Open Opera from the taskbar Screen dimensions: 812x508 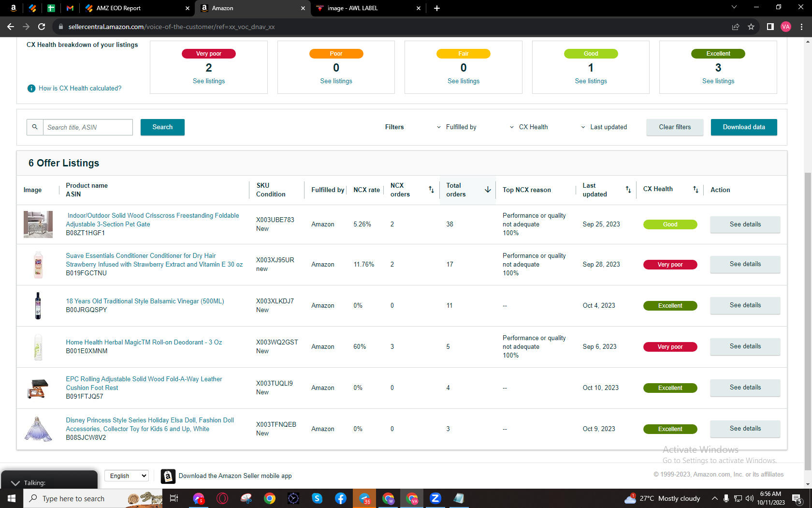[222, 498]
